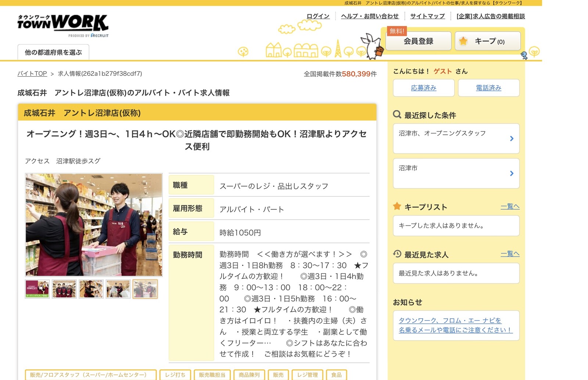The height and width of the screenshot is (380, 588).
Task: Click the 時給1050円 salary text
Action: coord(240,232)
